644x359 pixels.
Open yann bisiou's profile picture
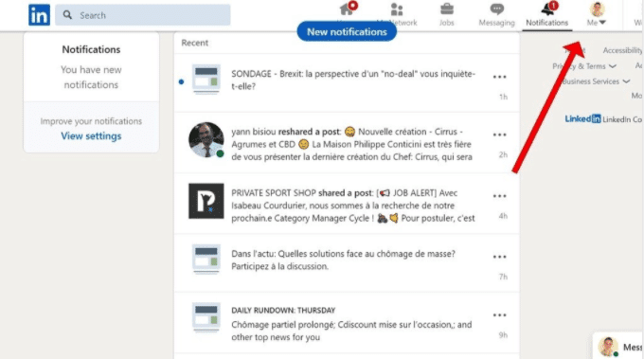[x=206, y=139]
